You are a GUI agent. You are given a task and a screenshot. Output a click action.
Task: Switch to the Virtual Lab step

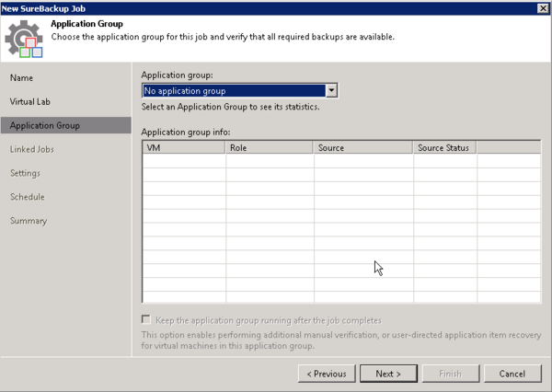pos(31,101)
